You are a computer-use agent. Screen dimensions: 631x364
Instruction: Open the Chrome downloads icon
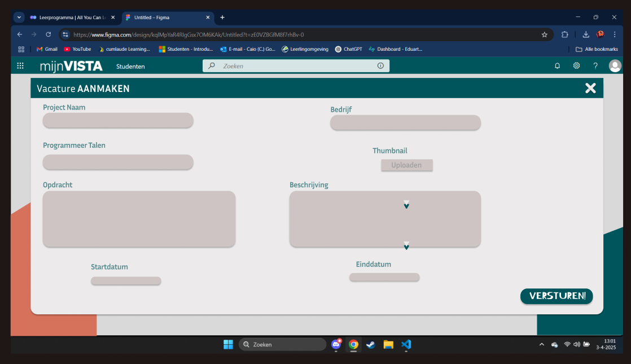[x=586, y=34]
